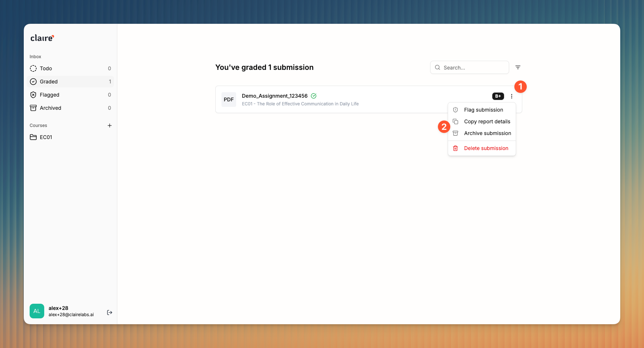Choose Flag submission from the menu

coord(482,110)
